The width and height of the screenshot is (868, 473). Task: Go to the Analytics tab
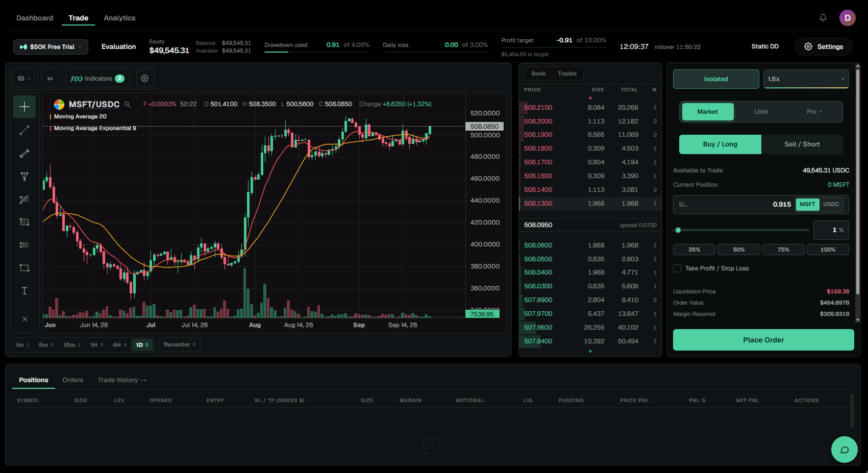click(x=119, y=18)
